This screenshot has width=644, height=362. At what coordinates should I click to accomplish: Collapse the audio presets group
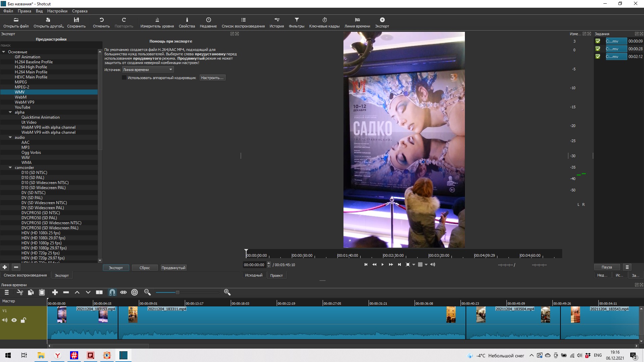[x=10, y=137]
